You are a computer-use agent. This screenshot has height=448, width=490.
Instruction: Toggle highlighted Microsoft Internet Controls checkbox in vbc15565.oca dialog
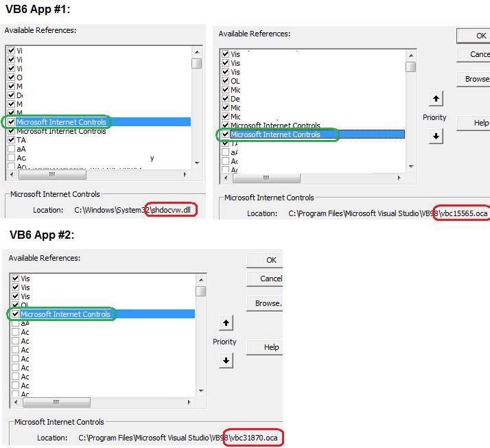pos(225,134)
